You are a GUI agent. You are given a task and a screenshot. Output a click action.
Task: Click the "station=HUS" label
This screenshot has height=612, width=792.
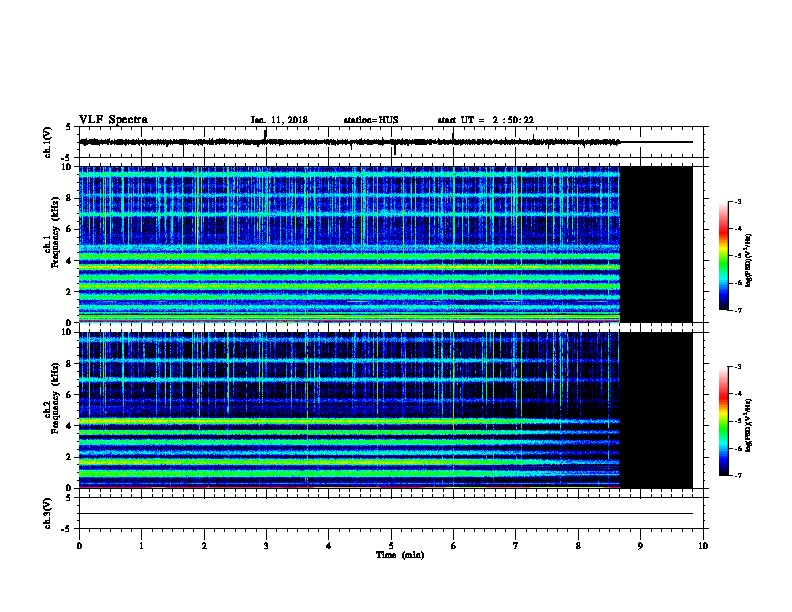tap(371, 120)
